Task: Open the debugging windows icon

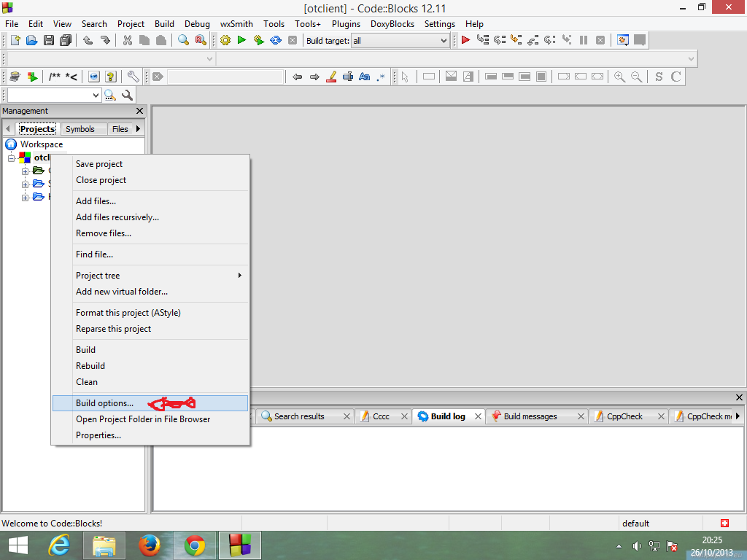Action: pyautogui.click(x=623, y=40)
